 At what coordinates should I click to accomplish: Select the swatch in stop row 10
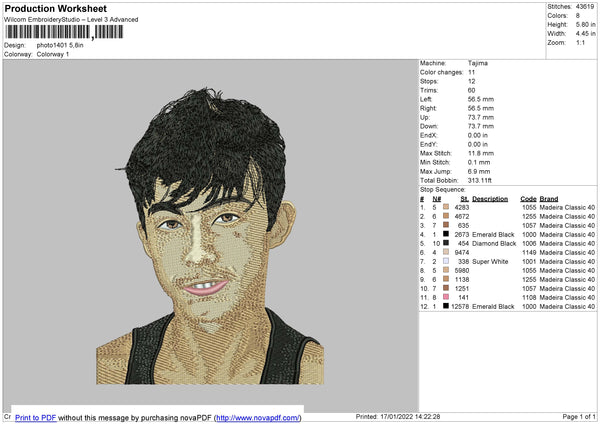pos(446,288)
